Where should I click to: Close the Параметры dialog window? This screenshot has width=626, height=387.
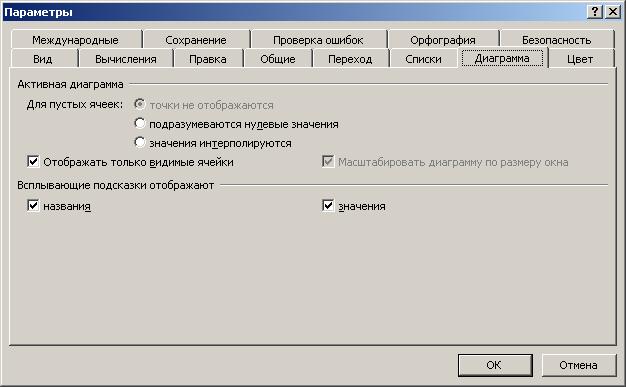tap(613, 12)
